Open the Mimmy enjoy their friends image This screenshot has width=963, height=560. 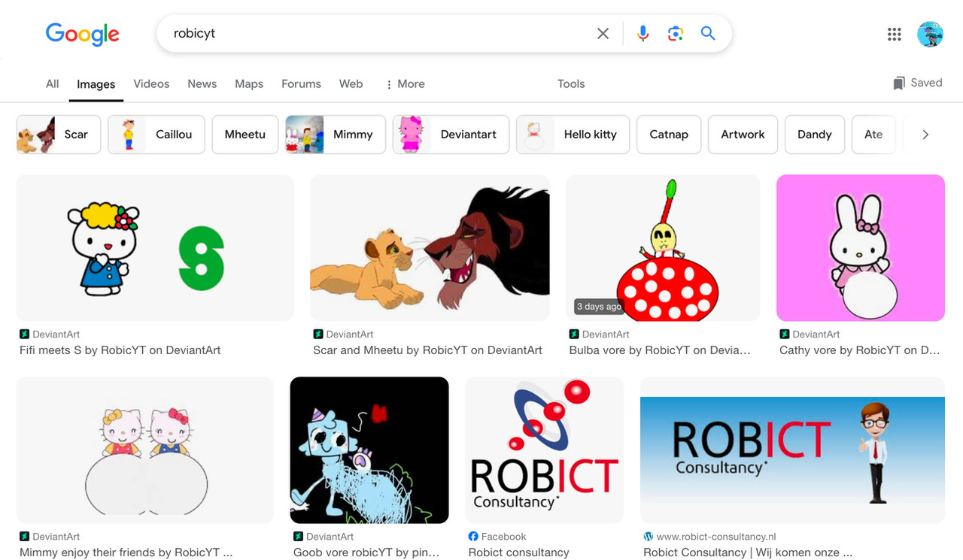(x=145, y=450)
